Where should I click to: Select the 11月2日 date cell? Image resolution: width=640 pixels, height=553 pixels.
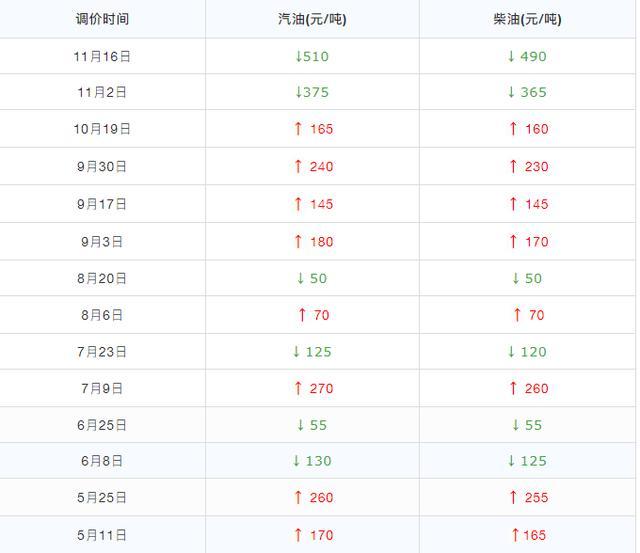(x=102, y=92)
